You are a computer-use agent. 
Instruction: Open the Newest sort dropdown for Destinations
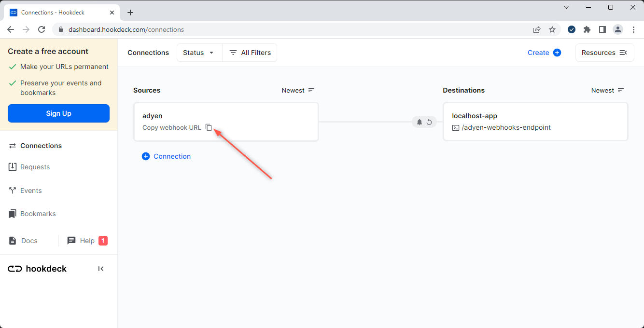click(x=607, y=90)
